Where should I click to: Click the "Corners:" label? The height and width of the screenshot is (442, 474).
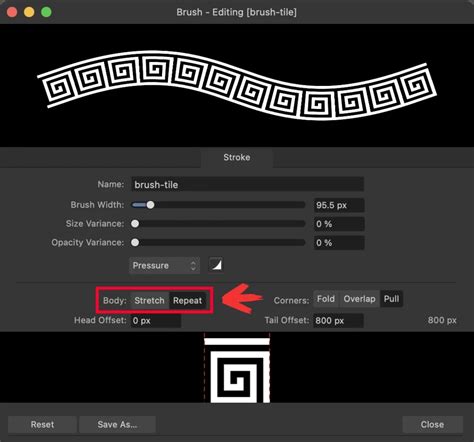click(x=291, y=300)
